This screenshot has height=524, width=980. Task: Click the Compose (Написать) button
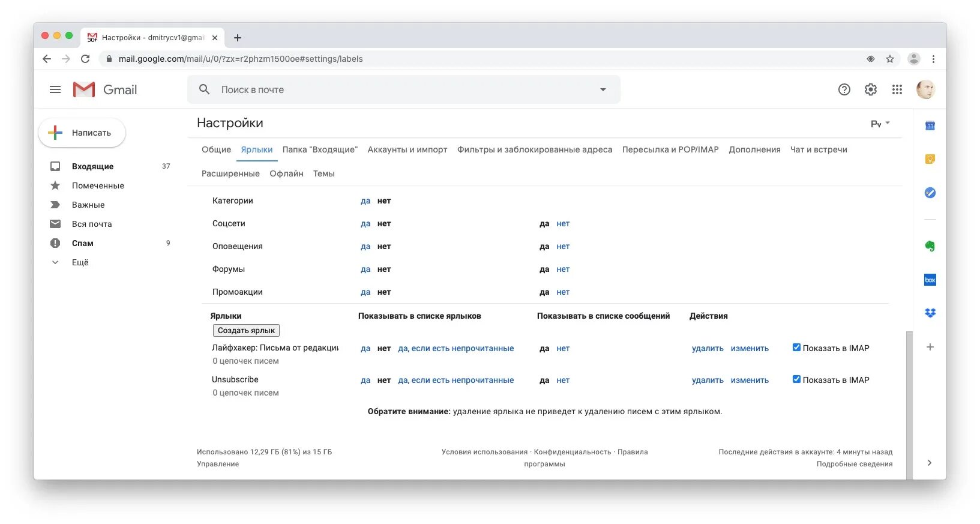pyautogui.click(x=82, y=133)
